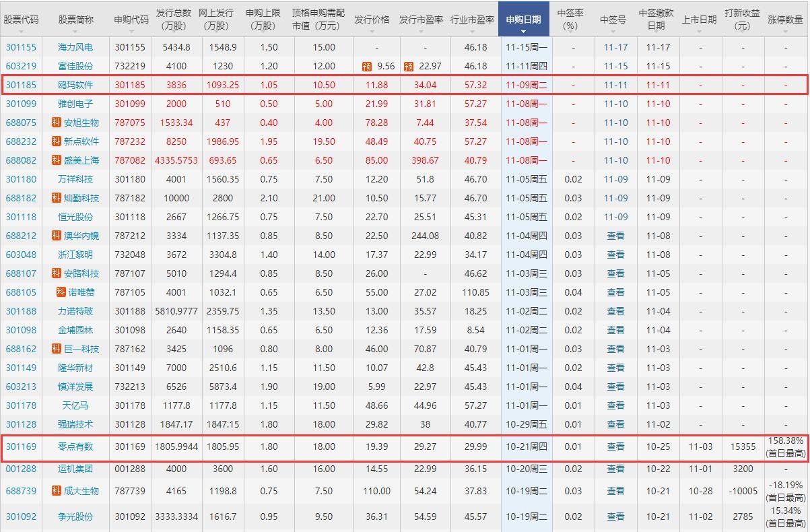This screenshot has width=810, height=532.
Task: Open stock code link 301169
Action: [x=22, y=446]
